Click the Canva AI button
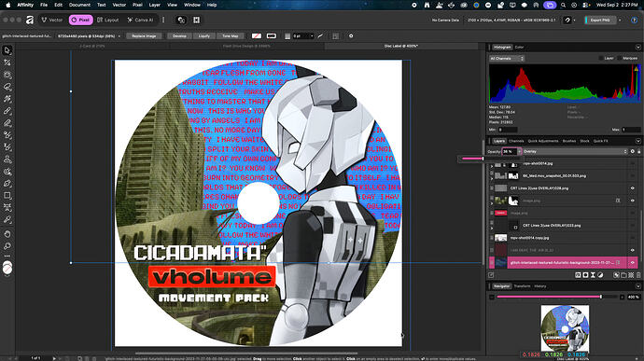 140,20
